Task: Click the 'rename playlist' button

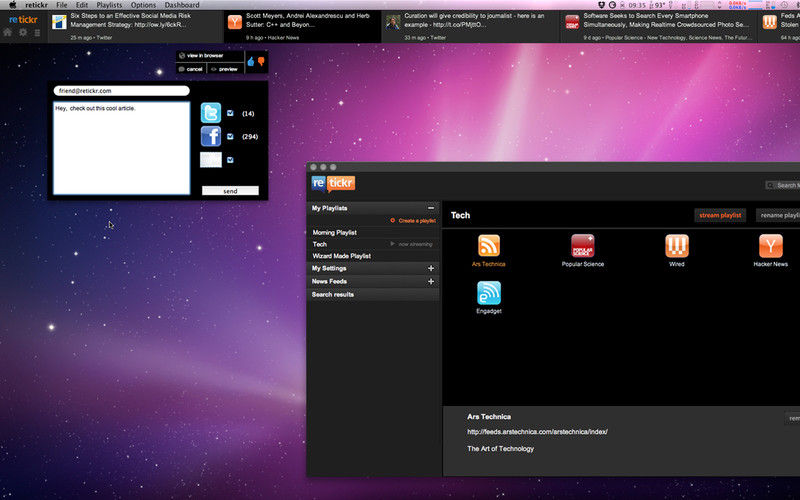Action: [x=778, y=215]
